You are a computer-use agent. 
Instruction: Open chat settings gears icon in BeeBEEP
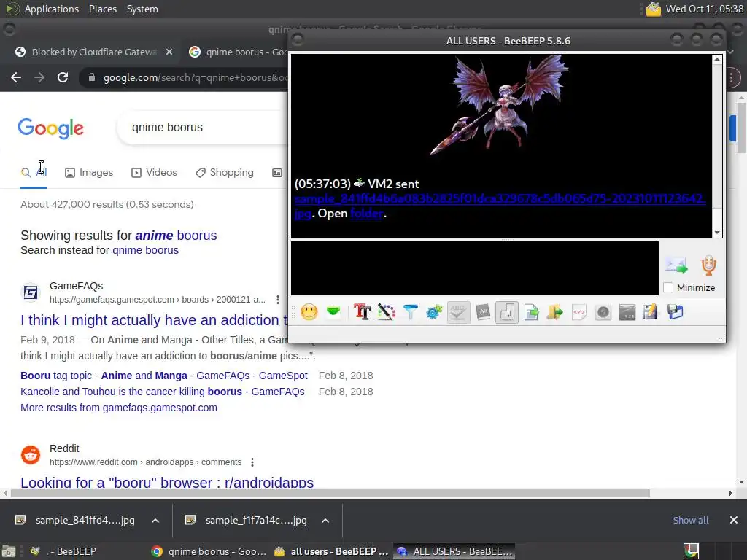click(434, 312)
